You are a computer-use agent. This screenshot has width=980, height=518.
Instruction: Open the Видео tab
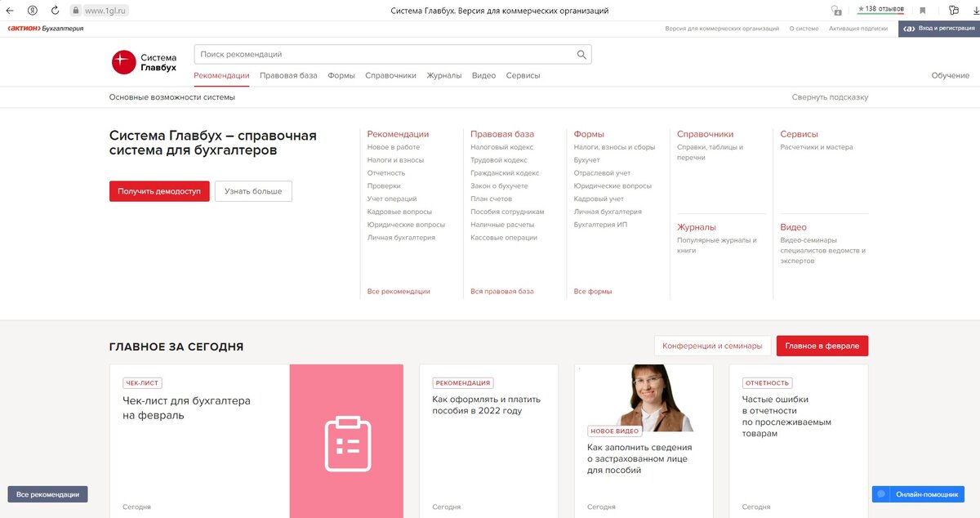tap(483, 75)
